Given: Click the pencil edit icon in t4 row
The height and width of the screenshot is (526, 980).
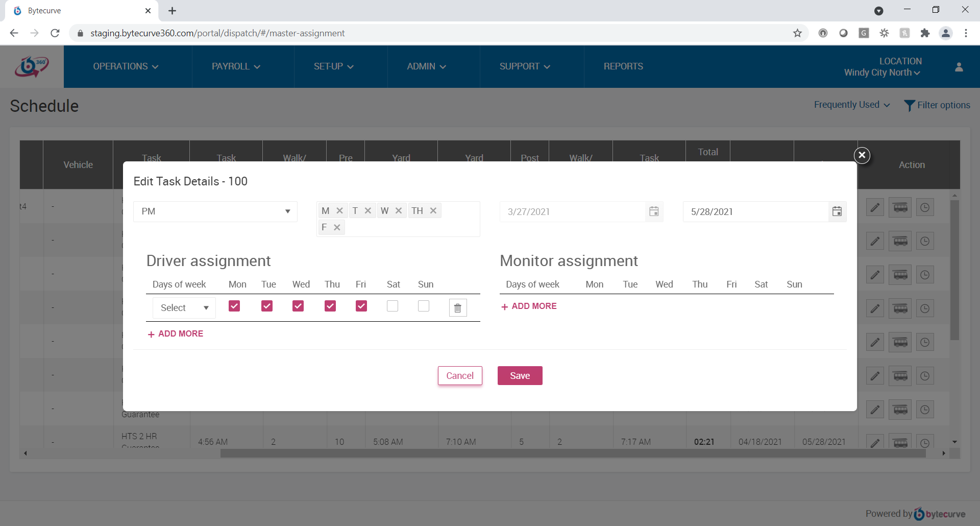Looking at the screenshot, I should [875, 207].
